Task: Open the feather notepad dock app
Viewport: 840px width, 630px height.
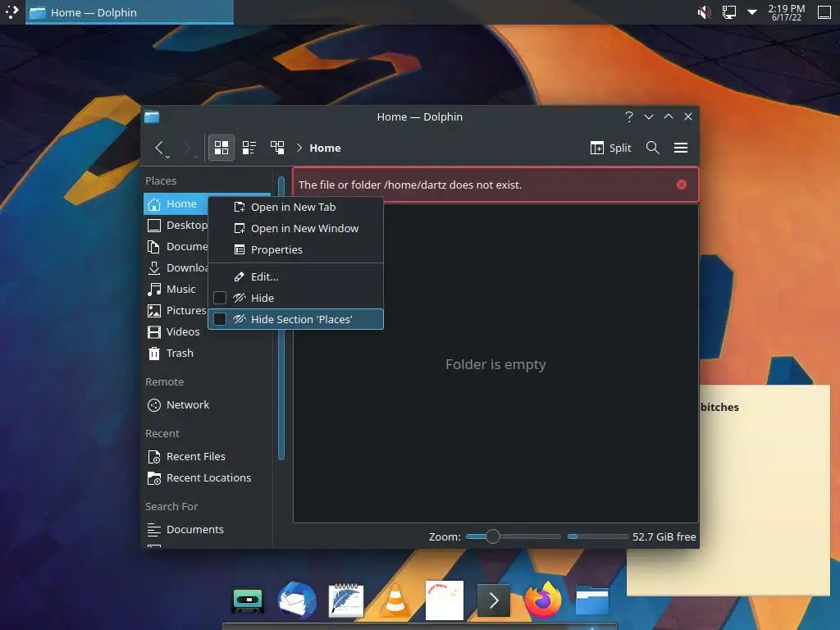Action: tap(346, 600)
